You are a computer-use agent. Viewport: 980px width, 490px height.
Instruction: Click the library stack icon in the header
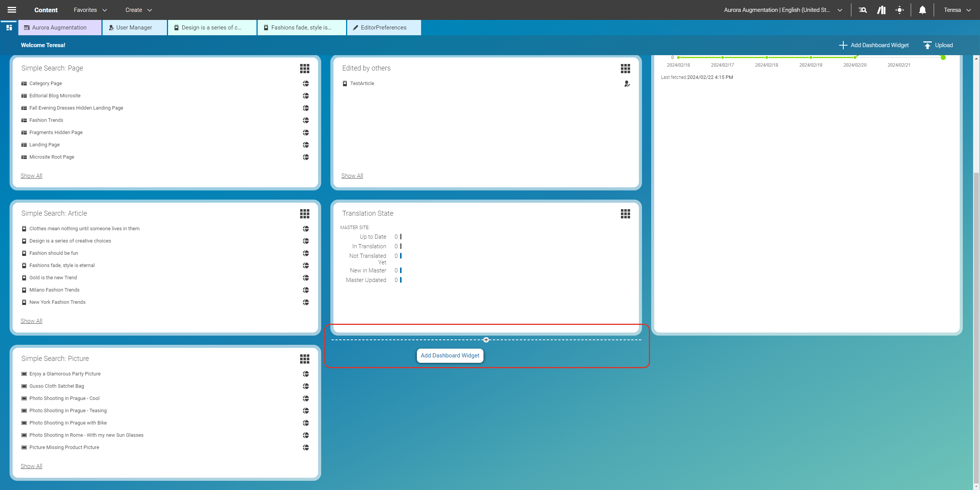point(881,10)
